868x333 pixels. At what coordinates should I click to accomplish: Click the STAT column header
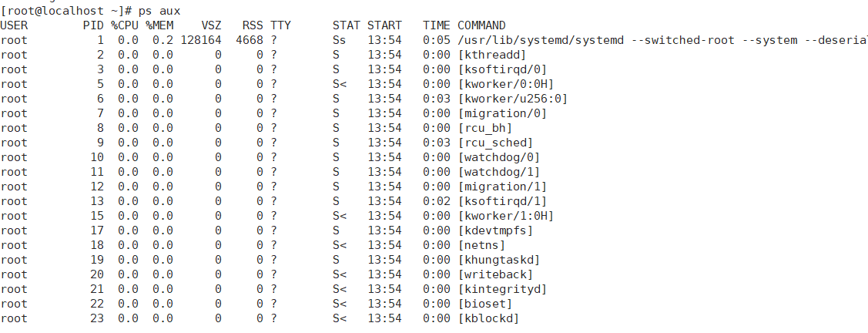click(346, 25)
